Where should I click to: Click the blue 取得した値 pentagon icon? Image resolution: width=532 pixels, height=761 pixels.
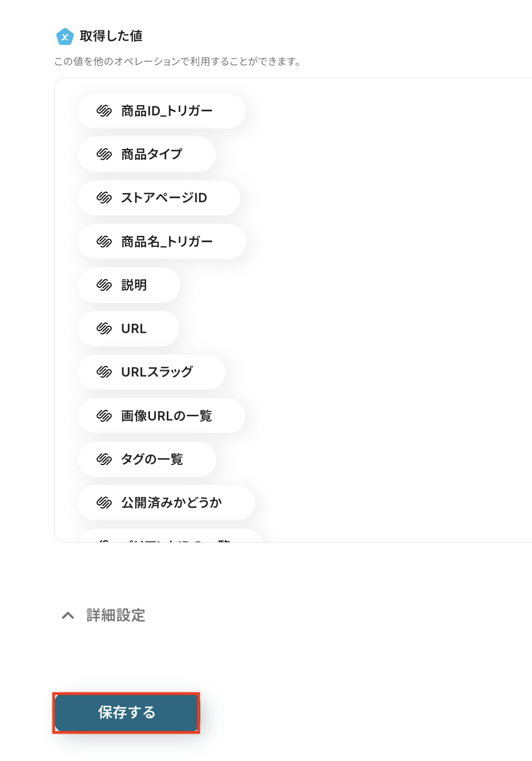(x=65, y=37)
